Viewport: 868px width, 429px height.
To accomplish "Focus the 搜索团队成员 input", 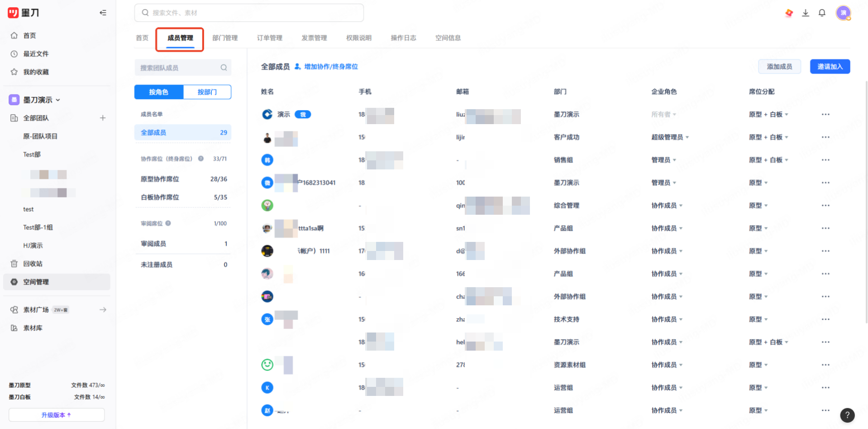I will point(183,67).
